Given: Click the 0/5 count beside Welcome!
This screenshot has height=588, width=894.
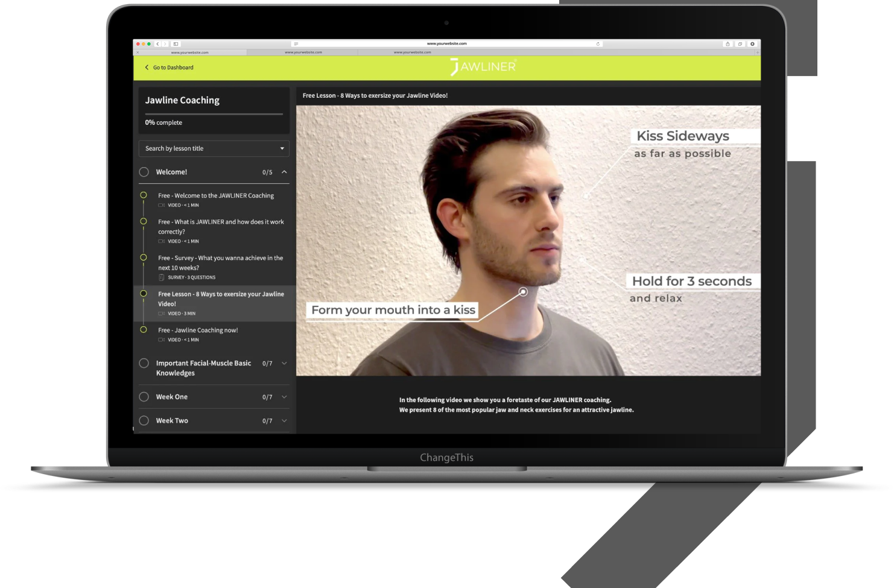Looking at the screenshot, I should (x=267, y=172).
